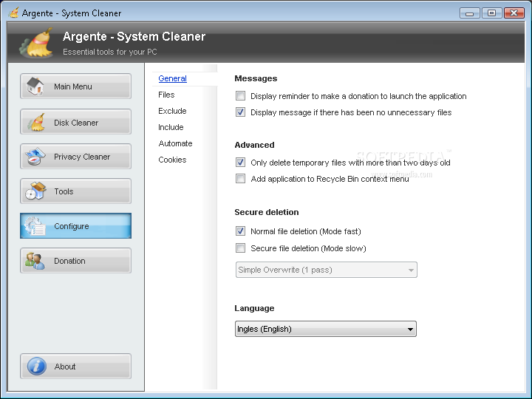The width and height of the screenshot is (532, 399).
Task: Toggle only delete temporary files older than two days
Action: coord(240,163)
